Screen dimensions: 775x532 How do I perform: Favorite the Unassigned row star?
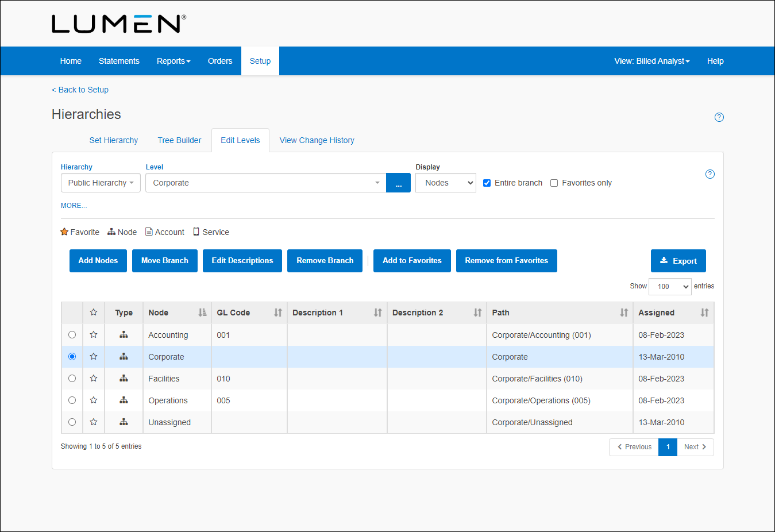point(94,422)
